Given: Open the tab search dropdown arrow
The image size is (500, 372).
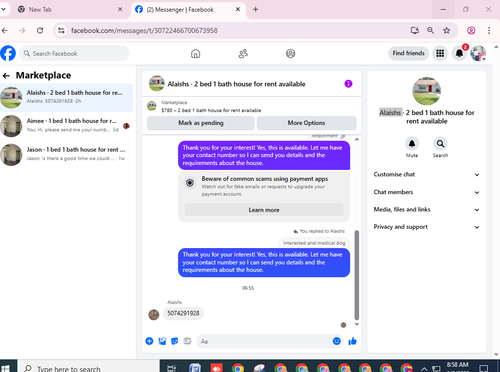Looking at the screenshot, I should click(3, 9).
